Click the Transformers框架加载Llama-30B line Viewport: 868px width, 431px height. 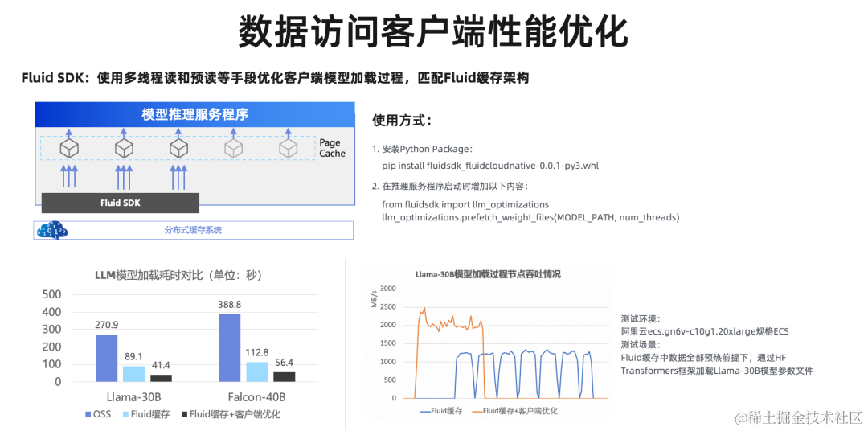click(717, 371)
